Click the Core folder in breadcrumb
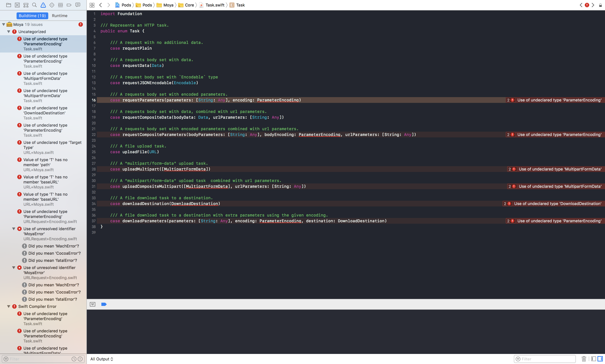Image resolution: width=605 pixels, height=364 pixels. coord(189,5)
